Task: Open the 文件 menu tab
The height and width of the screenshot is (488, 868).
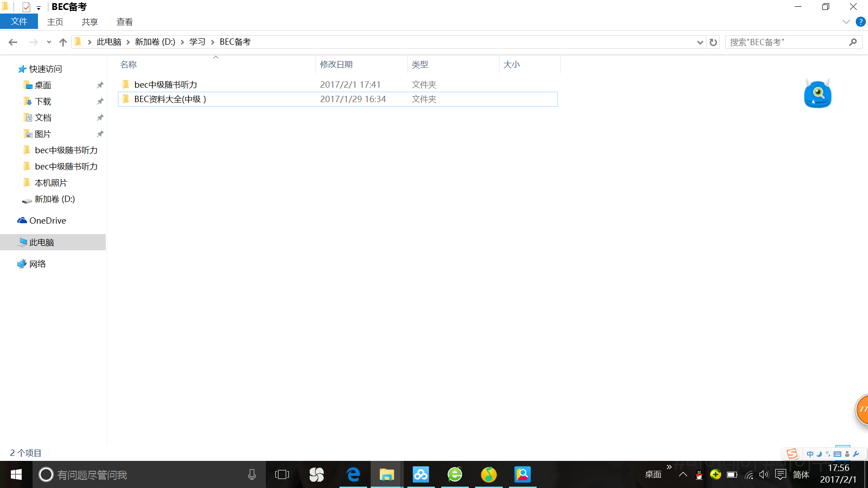Action: point(19,22)
